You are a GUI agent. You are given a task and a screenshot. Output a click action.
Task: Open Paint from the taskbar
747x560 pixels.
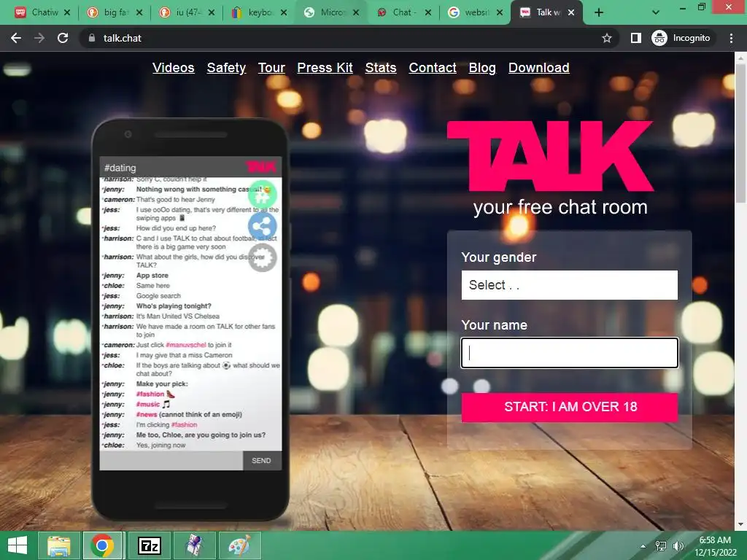239,545
